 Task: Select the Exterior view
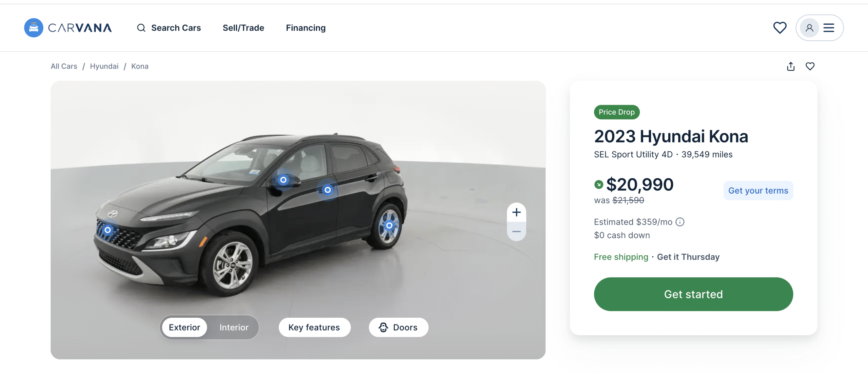pyautogui.click(x=184, y=327)
